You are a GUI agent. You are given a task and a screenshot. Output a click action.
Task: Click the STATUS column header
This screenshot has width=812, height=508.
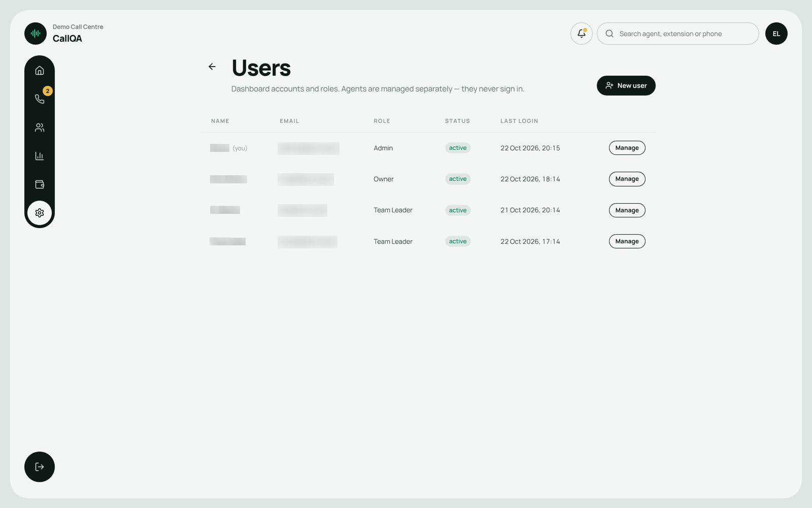tap(457, 121)
